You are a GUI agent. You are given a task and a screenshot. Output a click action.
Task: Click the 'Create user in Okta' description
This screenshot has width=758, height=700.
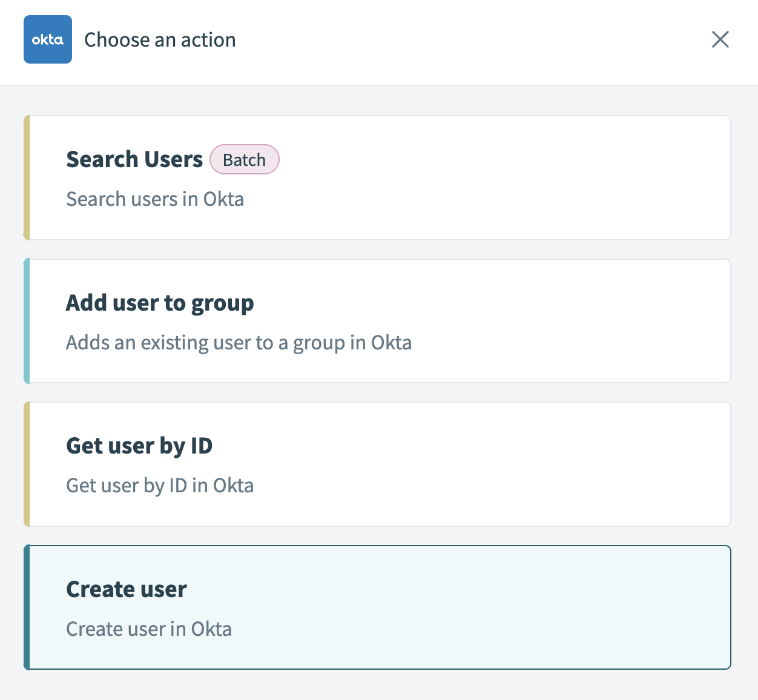pos(148,629)
